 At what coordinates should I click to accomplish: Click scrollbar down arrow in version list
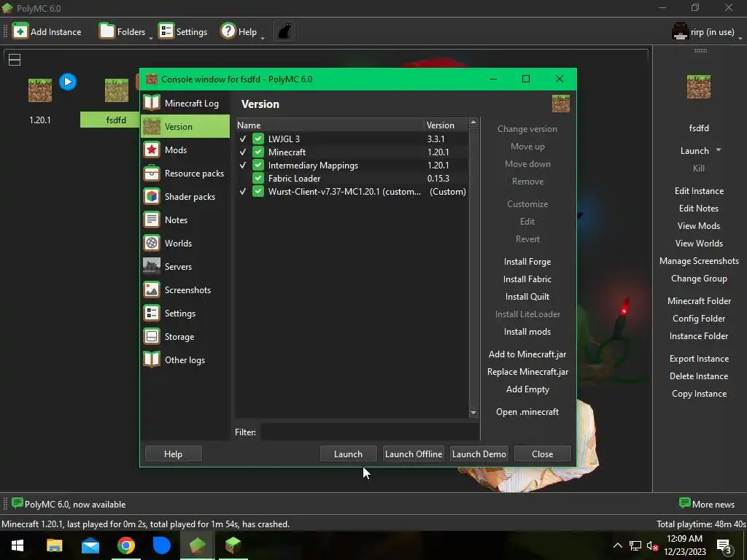pos(473,413)
